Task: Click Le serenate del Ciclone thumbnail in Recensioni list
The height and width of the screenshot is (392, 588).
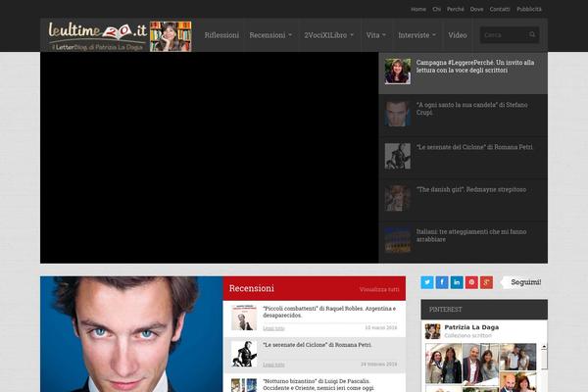Action: (244, 354)
